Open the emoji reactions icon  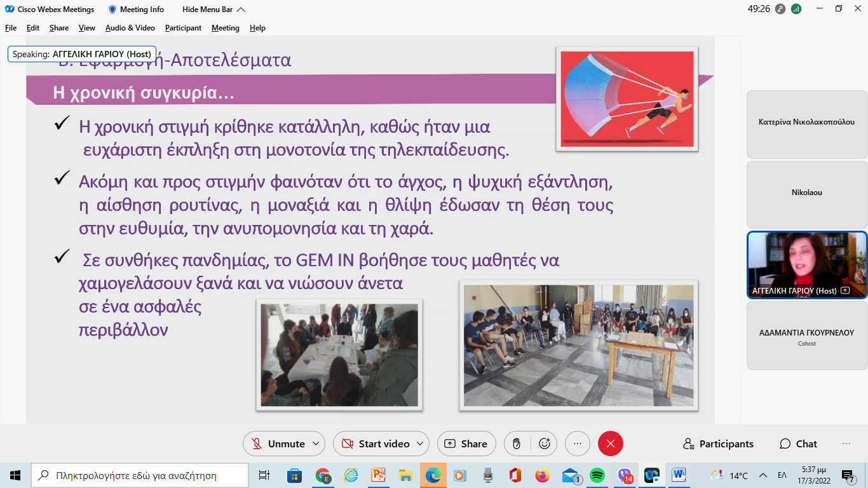(544, 444)
